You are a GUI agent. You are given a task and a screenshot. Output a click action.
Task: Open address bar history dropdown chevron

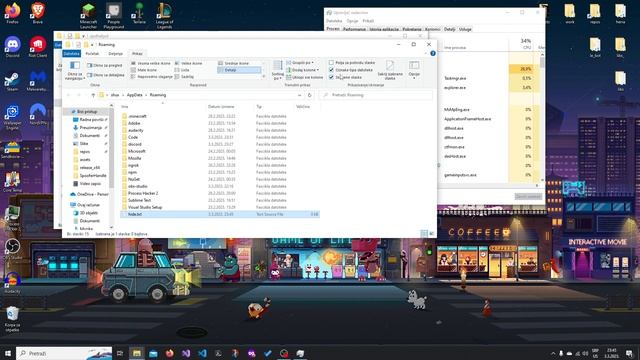coord(300,95)
